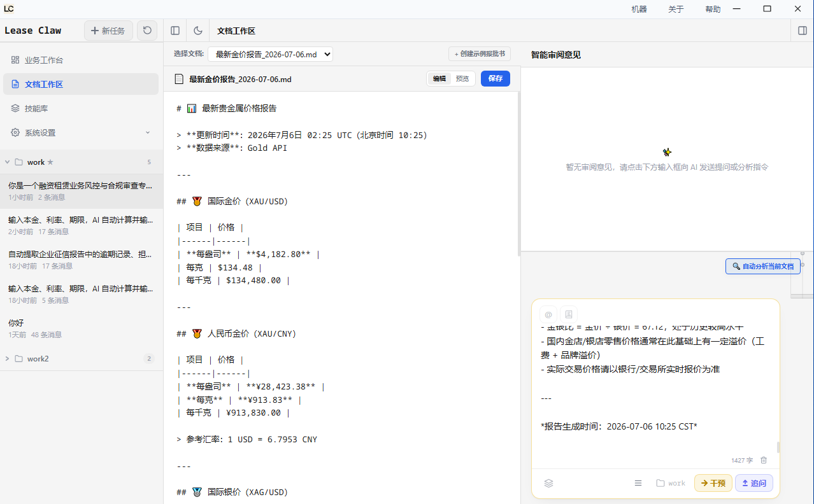This screenshot has height=504, width=814.
Task: Click the 系统设置 gear icon
Action: [x=15, y=132]
